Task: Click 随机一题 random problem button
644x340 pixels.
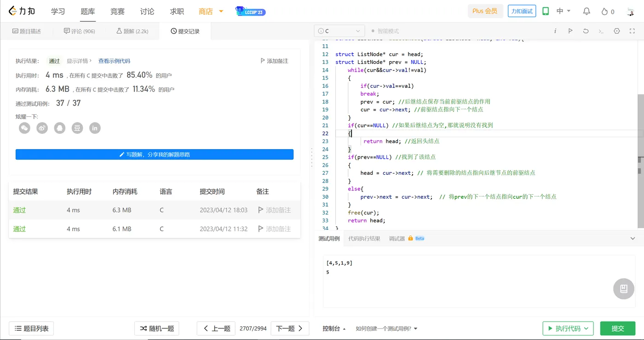Action: tap(156, 328)
